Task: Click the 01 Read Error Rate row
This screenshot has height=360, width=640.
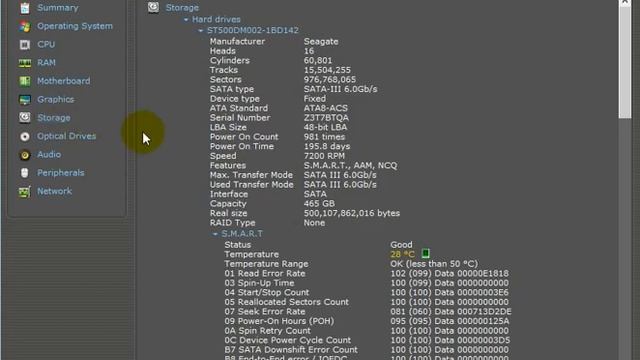Action: pyautogui.click(x=367, y=273)
